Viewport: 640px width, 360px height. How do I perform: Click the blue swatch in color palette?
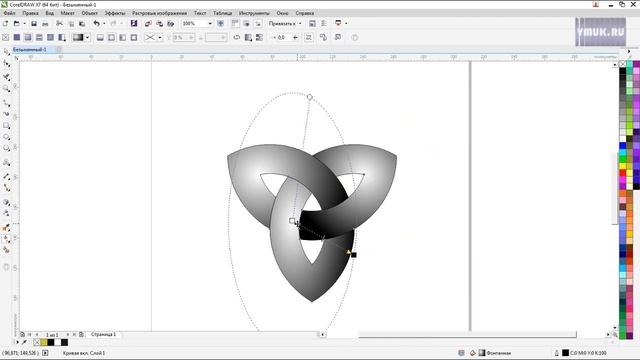[x=622, y=145]
